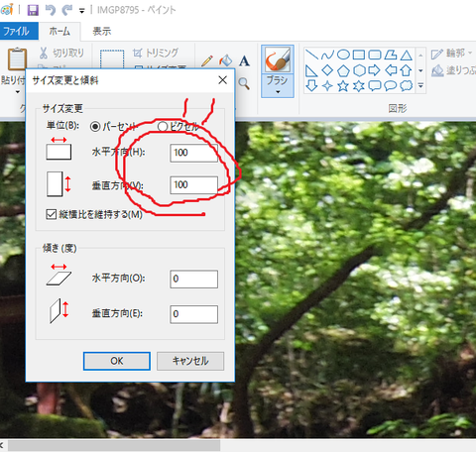The width and height of the screenshot is (476, 452).
Task: Choose the Four-point star shape
Action: [327, 86]
